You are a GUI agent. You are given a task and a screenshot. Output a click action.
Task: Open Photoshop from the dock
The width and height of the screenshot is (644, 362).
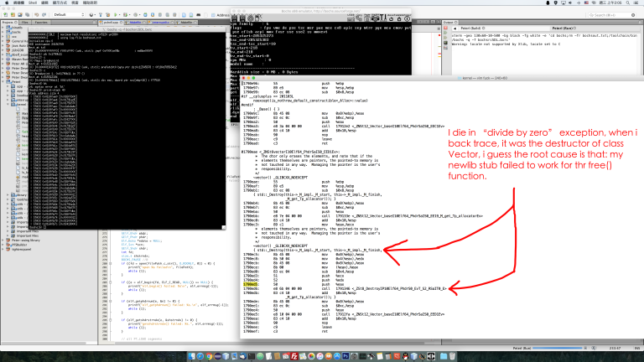(345, 356)
